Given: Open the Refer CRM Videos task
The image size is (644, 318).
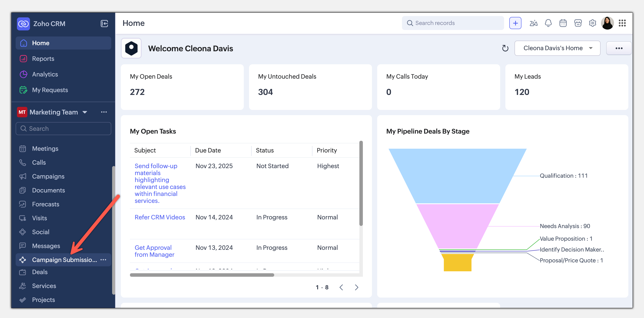Looking at the screenshot, I should pos(160,217).
